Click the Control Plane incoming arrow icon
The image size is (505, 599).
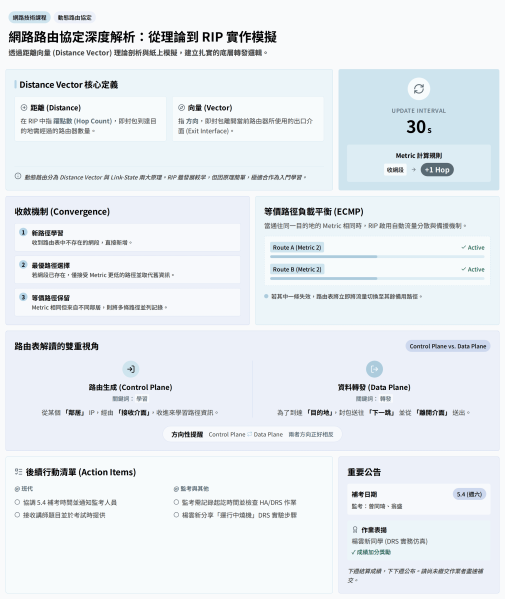(x=131, y=369)
